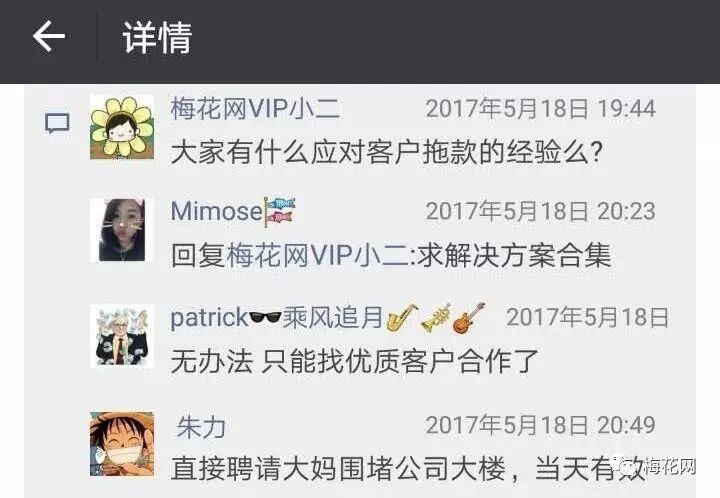Tap the comment 无办法 只能找优质客户合作了
Screen dimensions: 720x498
click(354, 362)
